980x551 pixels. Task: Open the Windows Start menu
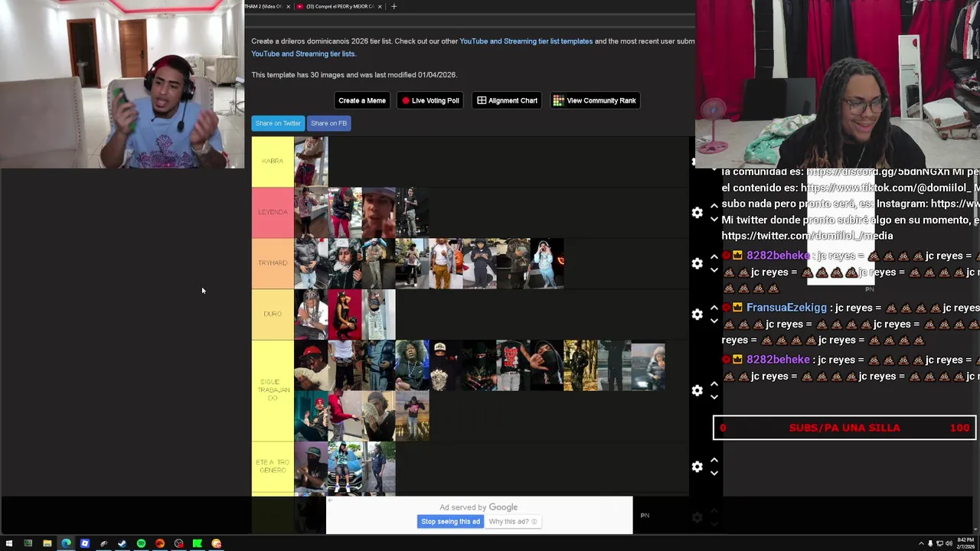pos(8,543)
